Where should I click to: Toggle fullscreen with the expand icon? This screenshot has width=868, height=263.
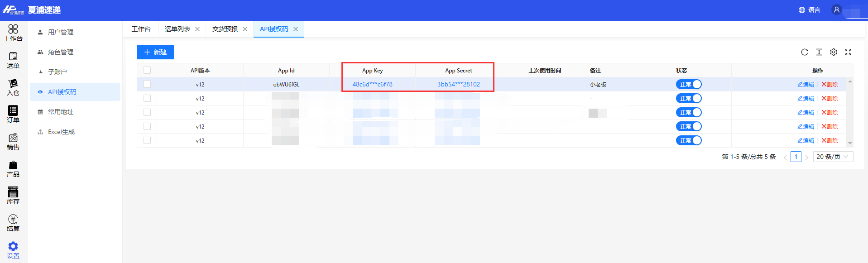[848, 52]
